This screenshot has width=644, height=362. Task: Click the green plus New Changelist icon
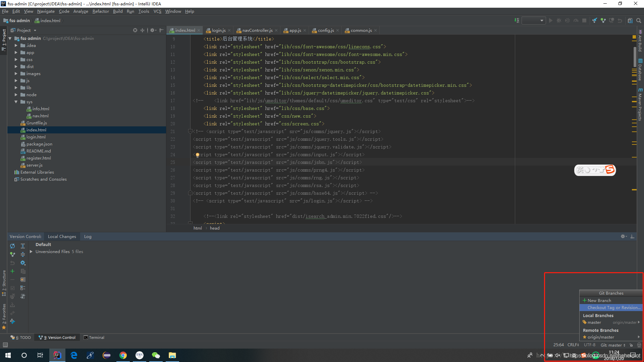12,271
